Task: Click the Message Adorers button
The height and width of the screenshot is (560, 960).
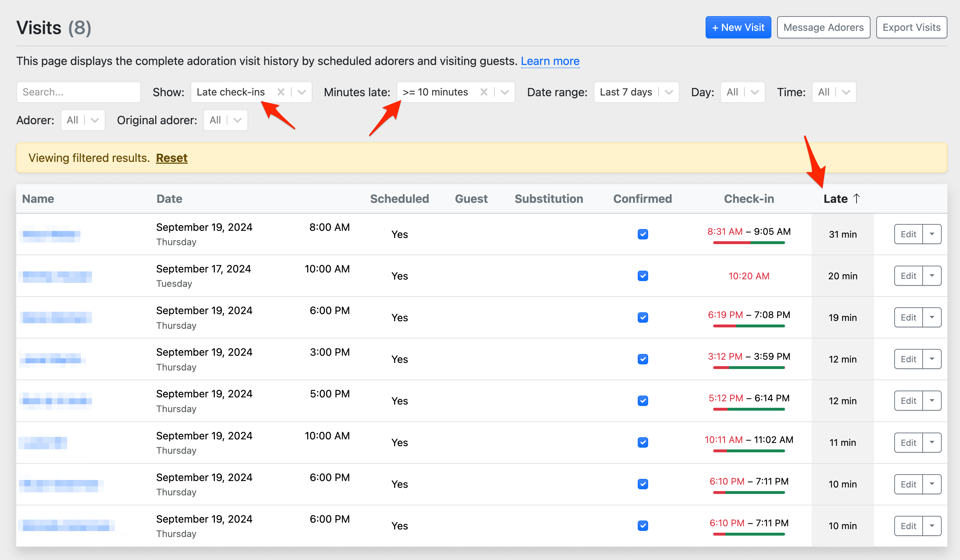Action: [823, 27]
